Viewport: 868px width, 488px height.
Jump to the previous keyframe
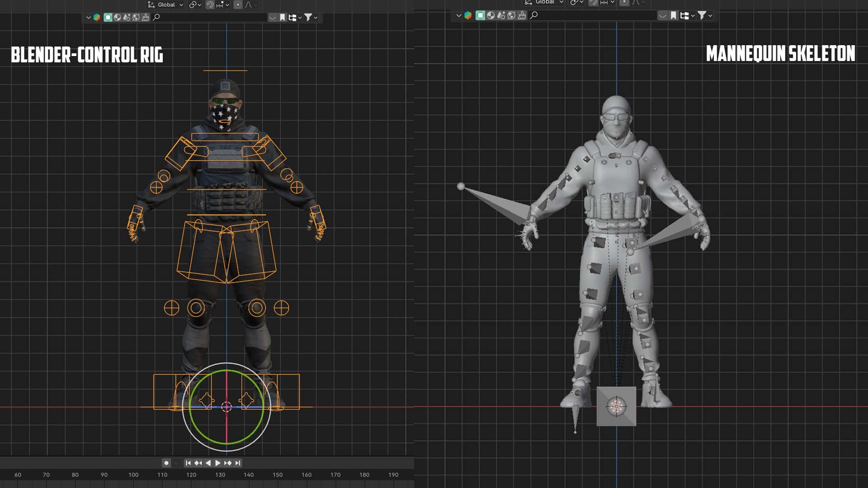[x=198, y=463]
